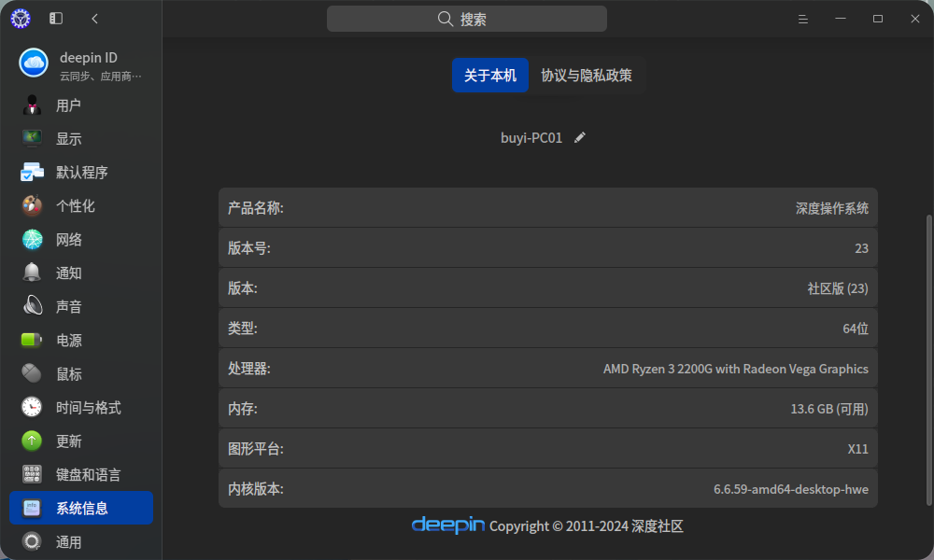This screenshot has height=560, width=934.
Task: Click the 图形平台 value X11
Action: click(x=857, y=449)
